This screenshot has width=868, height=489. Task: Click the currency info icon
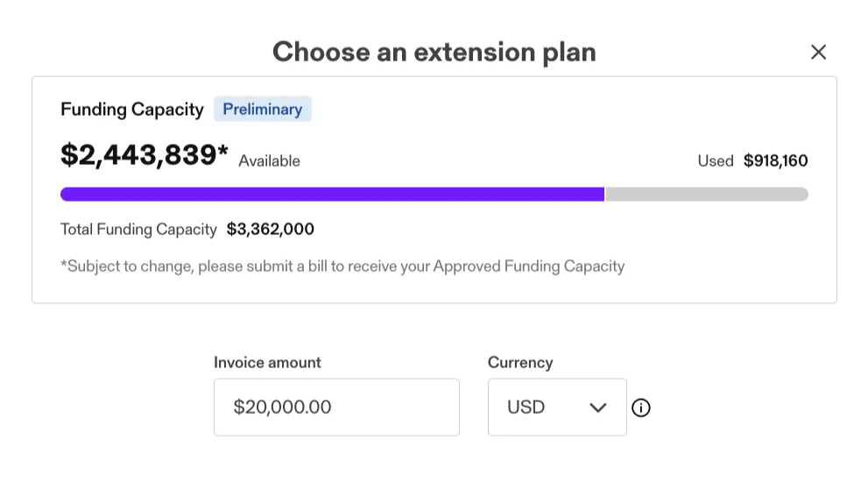click(x=641, y=408)
